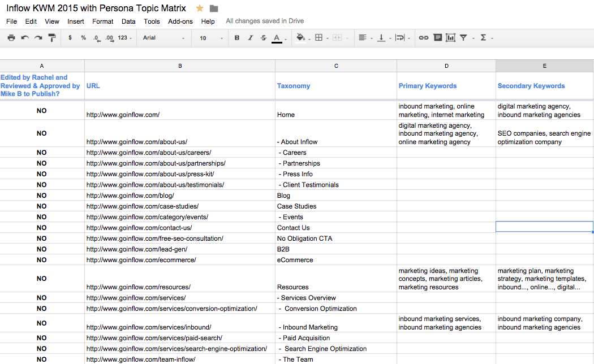Toggle bold formatting
This screenshot has width=594, height=364.
pyautogui.click(x=236, y=38)
